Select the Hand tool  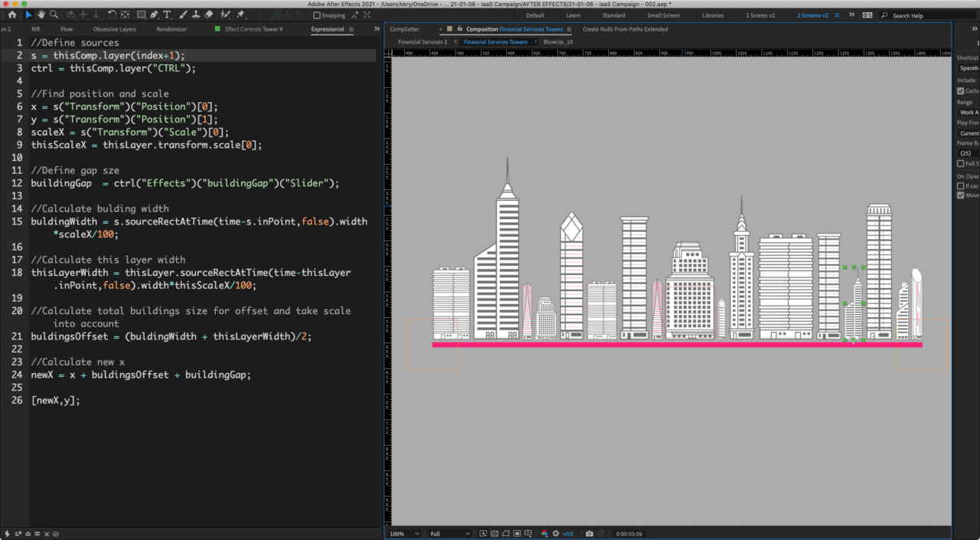point(41,15)
